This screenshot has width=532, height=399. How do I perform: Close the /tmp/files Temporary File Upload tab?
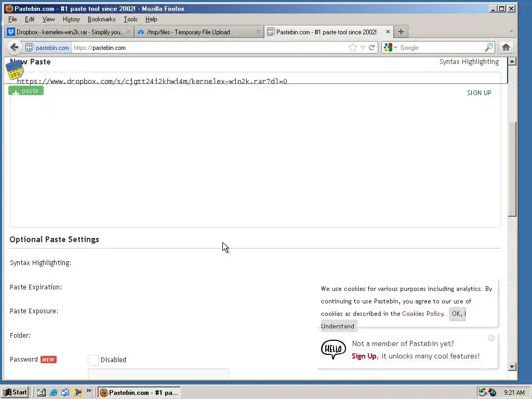(x=258, y=32)
